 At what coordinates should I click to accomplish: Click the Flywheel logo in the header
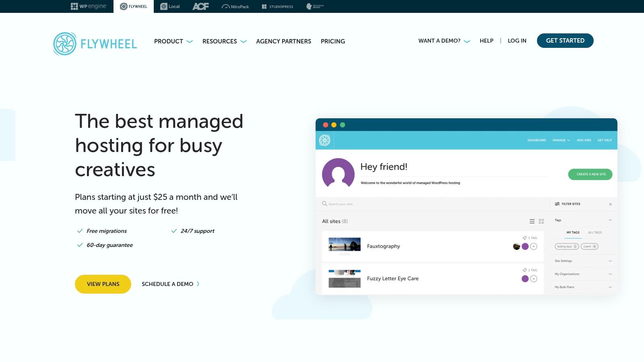95,43
